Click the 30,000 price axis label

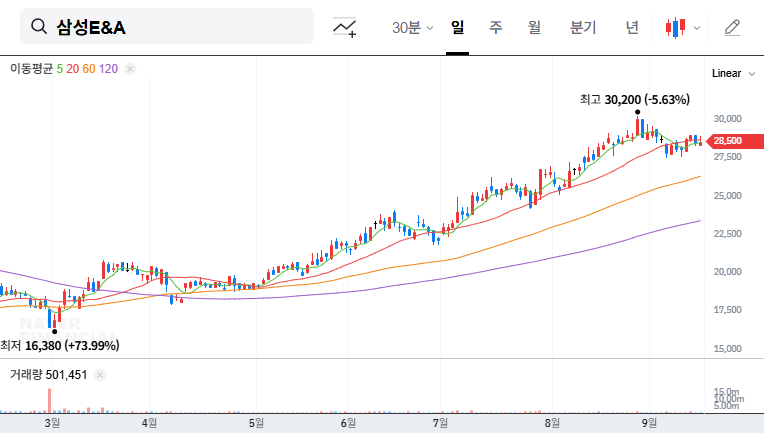[x=727, y=118]
